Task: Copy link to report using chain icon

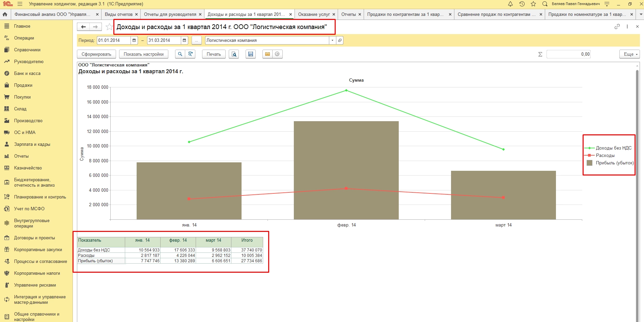Action: click(617, 27)
